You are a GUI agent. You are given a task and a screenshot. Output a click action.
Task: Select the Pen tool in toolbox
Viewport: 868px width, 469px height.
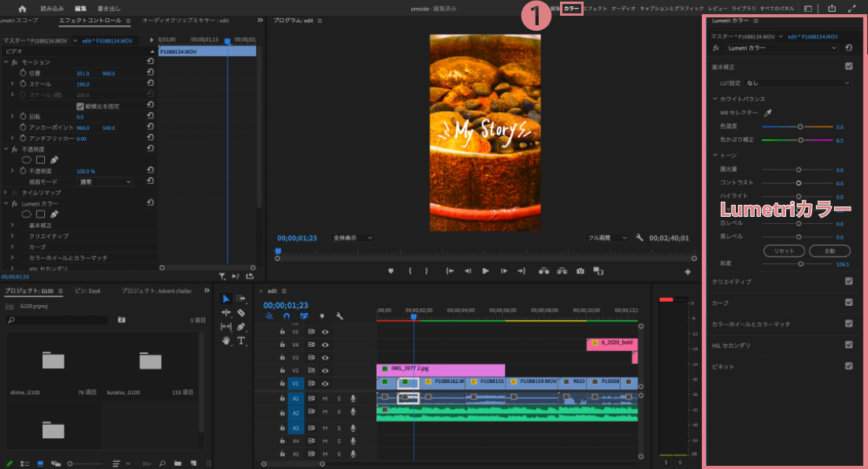tap(241, 326)
